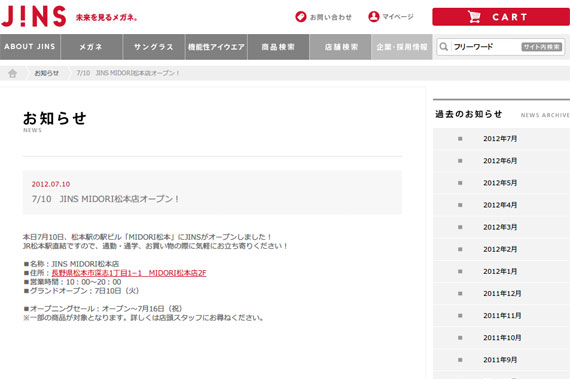The image size is (570, 379).
Task: Open the 2012年6月 archive
Action: pyautogui.click(x=501, y=161)
